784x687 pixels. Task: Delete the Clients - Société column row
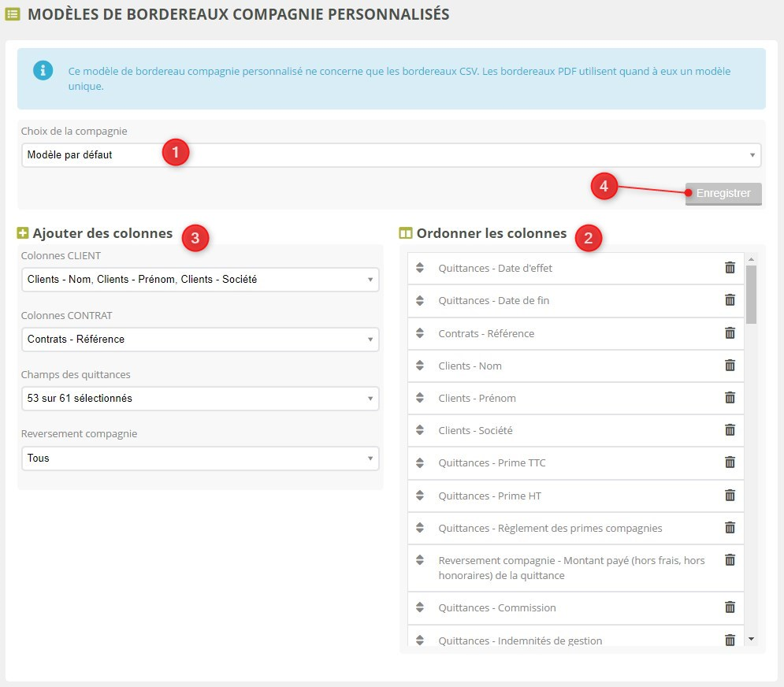point(730,430)
